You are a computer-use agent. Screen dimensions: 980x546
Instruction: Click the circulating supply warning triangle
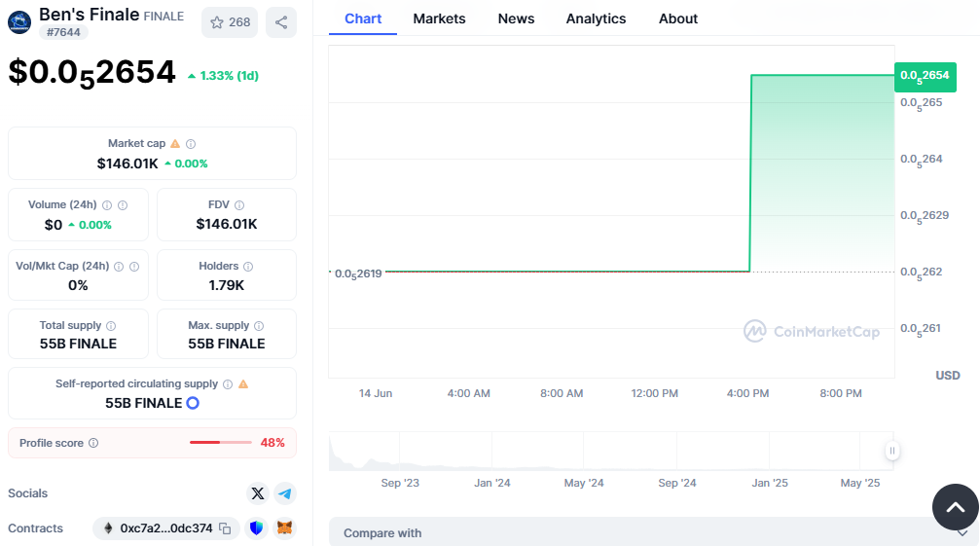(x=243, y=384)
